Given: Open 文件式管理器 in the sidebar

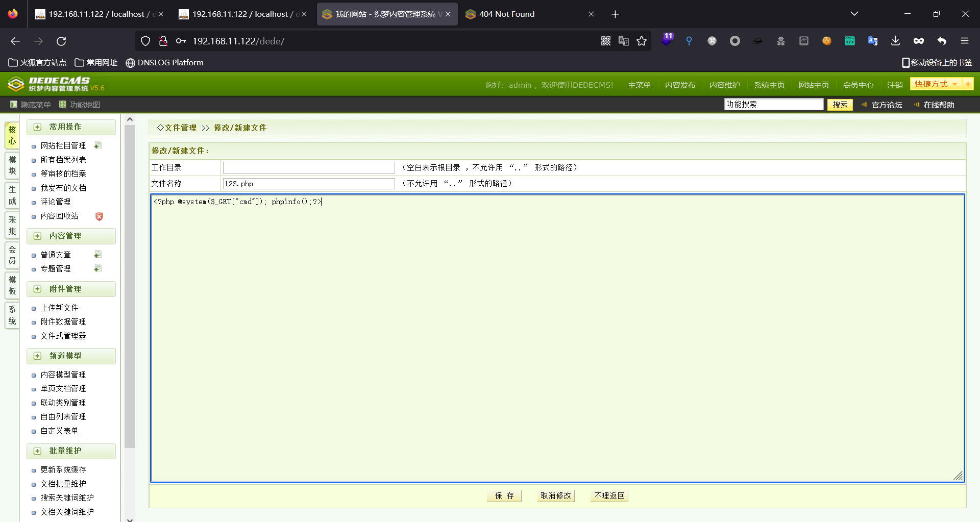Looking at the screenshot, I should click(x=63, y=336).
